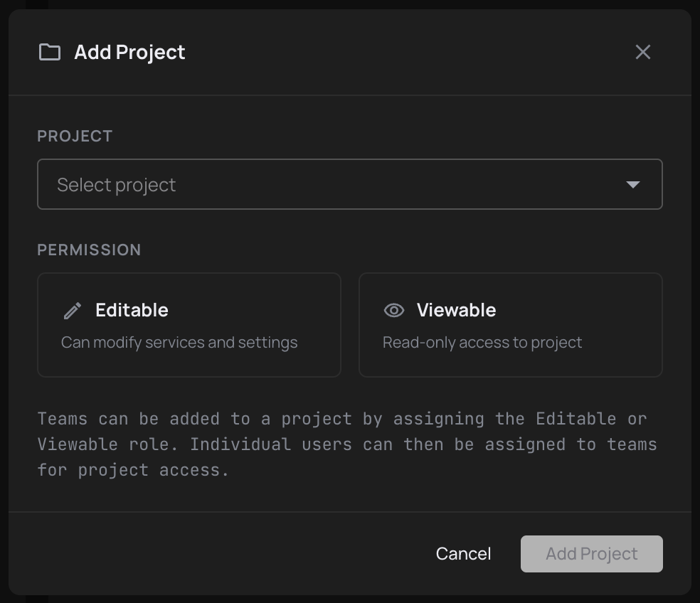The image size is (700, 603).
Task: Choose the Viewable permission card
Action: pyautogui.click(x=511, y=325)
